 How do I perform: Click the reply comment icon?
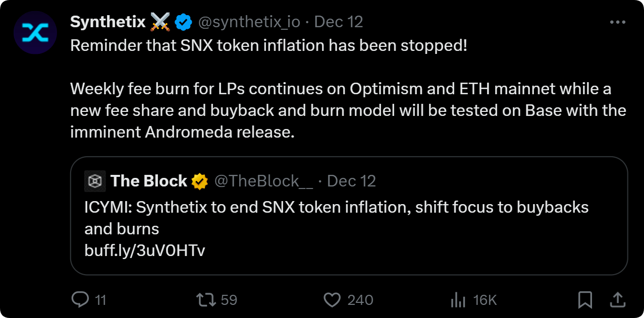coord(80,300)
